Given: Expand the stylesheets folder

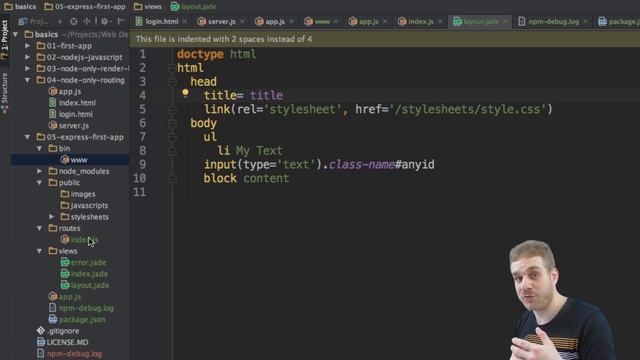Looking at the screenshot, I should [52, 217].
